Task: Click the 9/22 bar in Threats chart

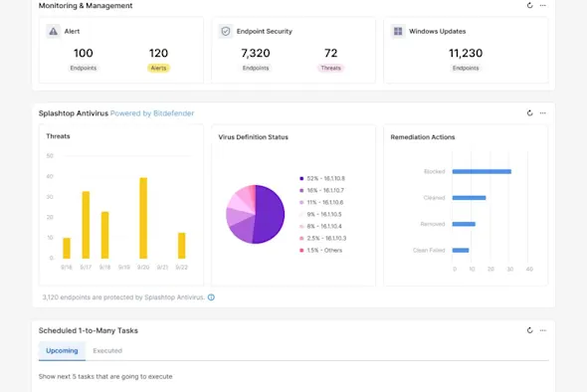Action: pyautogui.click(x=181, y=246)
